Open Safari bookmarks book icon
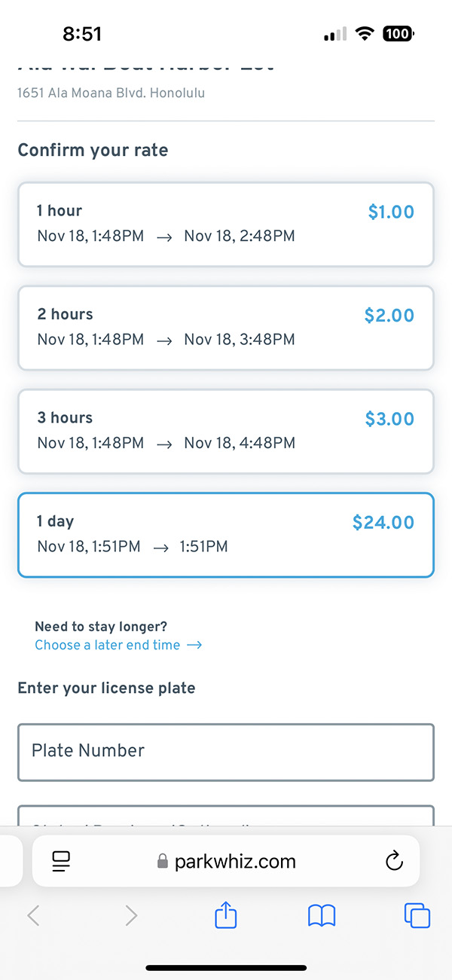This screenshot has width=452, height=980. (x=322, y=915)
